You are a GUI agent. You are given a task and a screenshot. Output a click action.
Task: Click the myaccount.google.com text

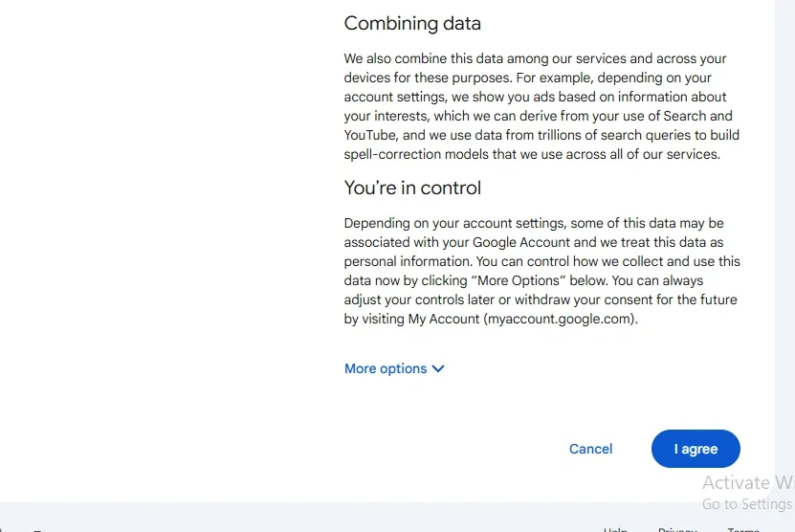point(559,319)
